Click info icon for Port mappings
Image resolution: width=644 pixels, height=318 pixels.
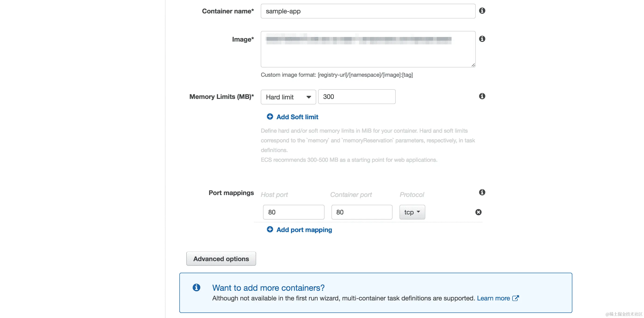tap(482, 192)
